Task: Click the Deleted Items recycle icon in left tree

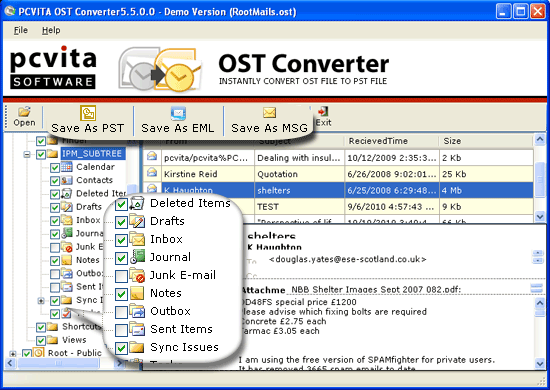Action: pos(67,194)
